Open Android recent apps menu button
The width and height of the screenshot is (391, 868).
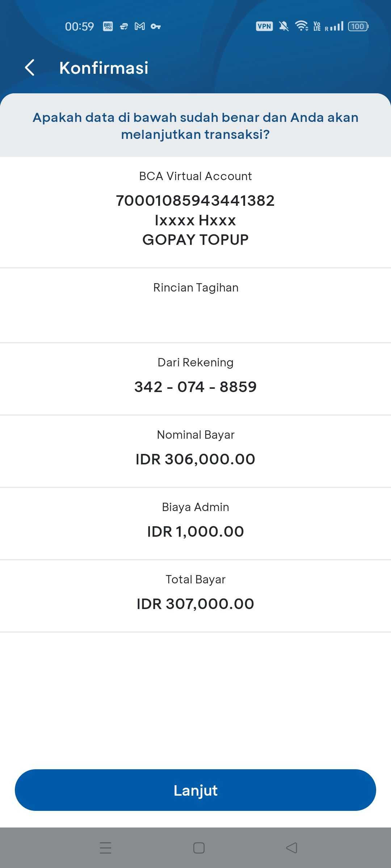105,848
